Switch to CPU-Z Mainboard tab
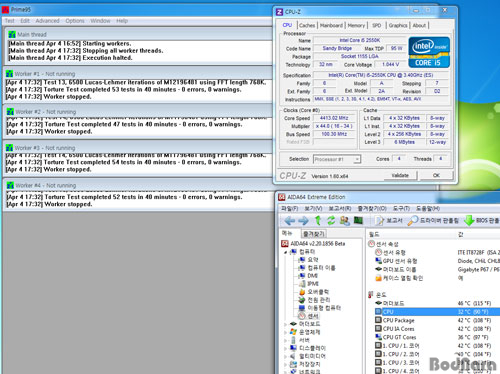 pos(331,25)
